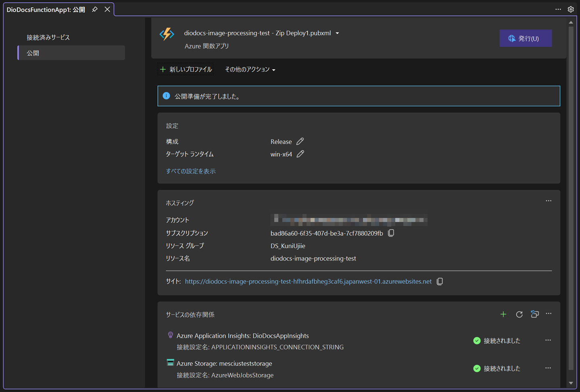Click the vertical scrollbar up arrow
The image size is (580, 392).
tap(571, 23)
